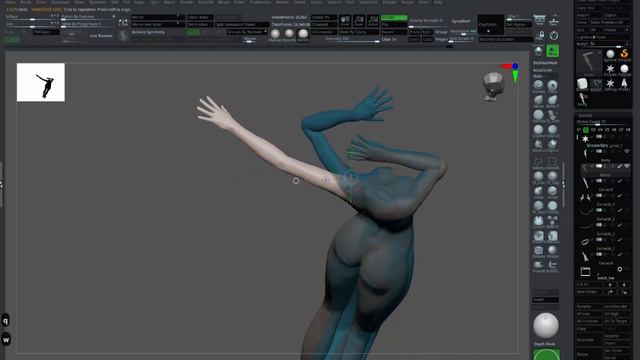The height and width of the screenshot is (360, 640).
Task: Click the subtool folder gear icon
Action: [x=620, y=269]
